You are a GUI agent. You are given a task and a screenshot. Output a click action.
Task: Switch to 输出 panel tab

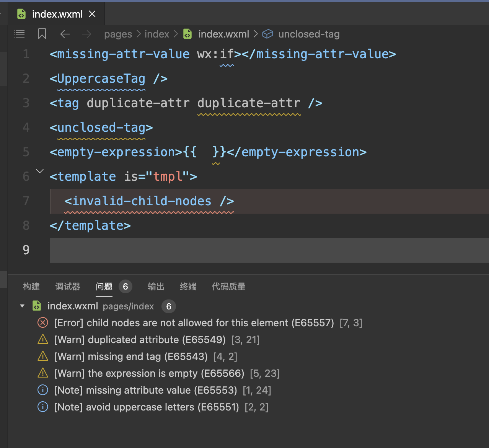coord(156,286)
